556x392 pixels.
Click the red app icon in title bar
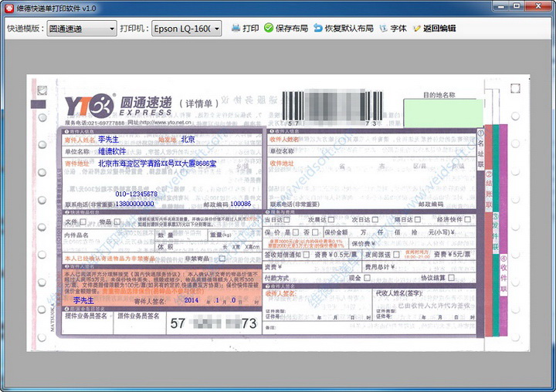tap(9, 8)
